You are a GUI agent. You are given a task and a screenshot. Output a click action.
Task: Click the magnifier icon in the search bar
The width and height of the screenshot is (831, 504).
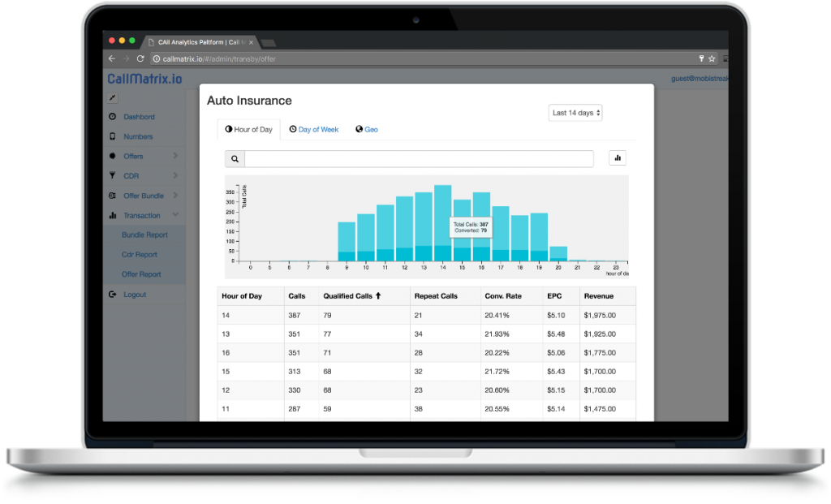coord(235,158)
